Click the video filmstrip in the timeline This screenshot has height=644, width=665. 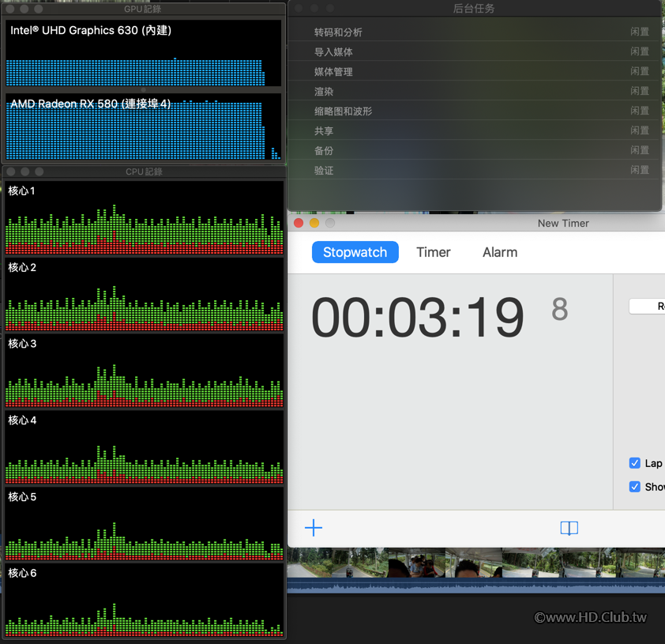coord(476,563)
